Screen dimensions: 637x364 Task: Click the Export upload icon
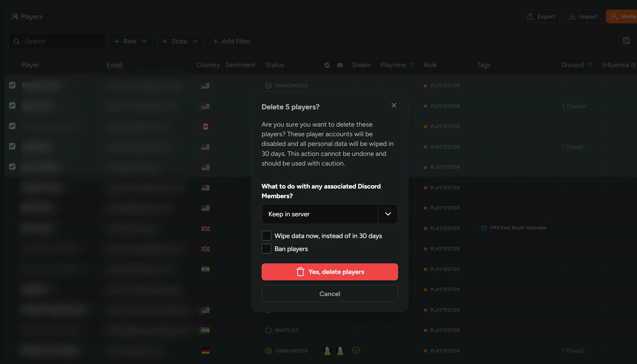[530, 17]
